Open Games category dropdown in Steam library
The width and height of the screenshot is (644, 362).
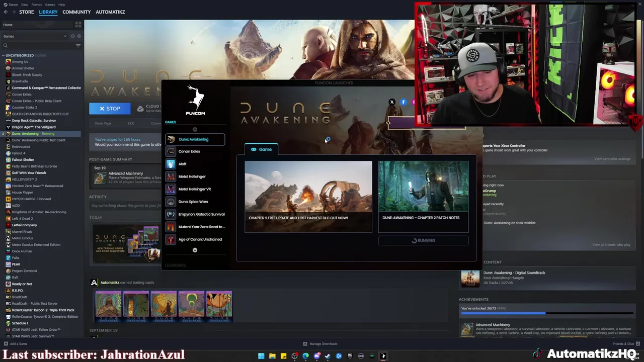[x=34, y=36]
